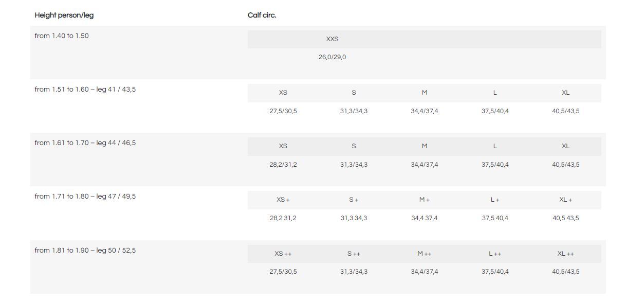The width and height of the screenshot is (644, 303).
Task: Select M in the 1.61 to 1.70 row
Action: [x=425, y=146]
